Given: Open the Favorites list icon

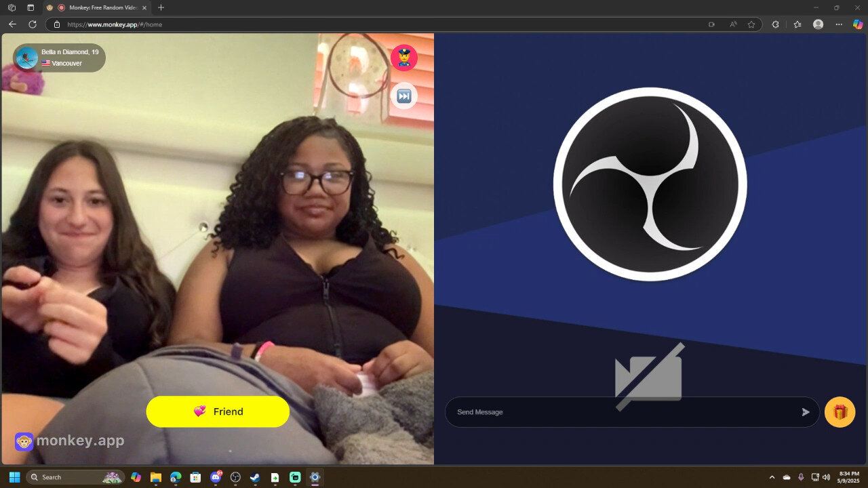Looking at the screenshot, I should click(797, 24).
